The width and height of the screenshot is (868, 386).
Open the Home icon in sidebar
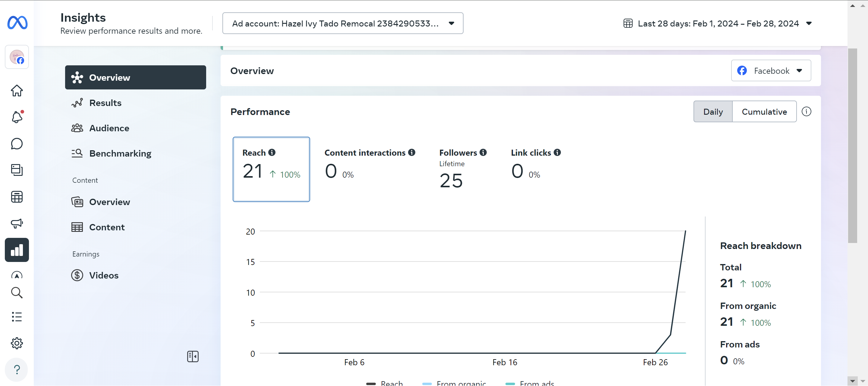[x=17, y=90]
